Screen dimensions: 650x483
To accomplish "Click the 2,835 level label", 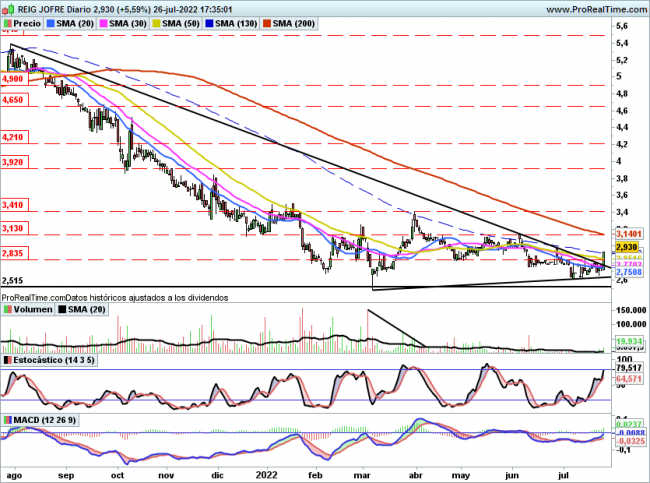I will pyautogui.click(x=13, y=253).
